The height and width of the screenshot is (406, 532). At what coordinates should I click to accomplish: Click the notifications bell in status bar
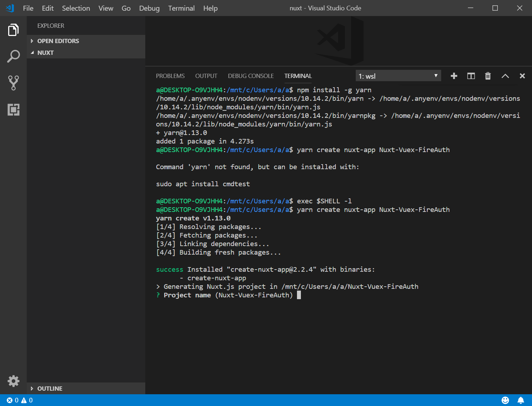[x=521, y=400]
